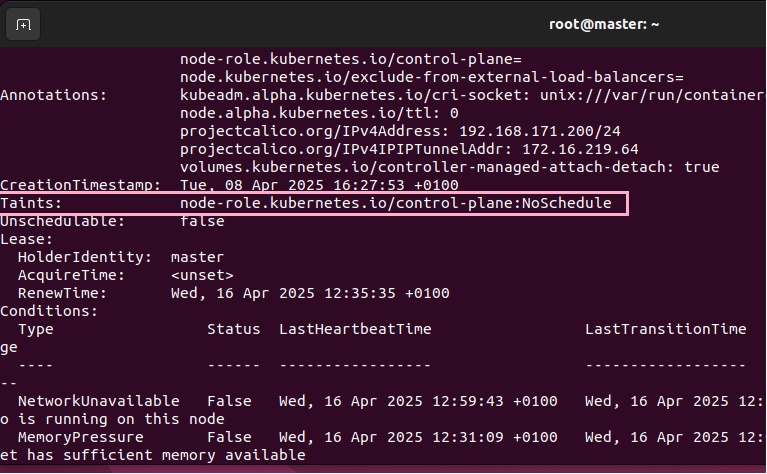Click the Annotations label
This screenshot has height=474, width=767.
point(53,95)
